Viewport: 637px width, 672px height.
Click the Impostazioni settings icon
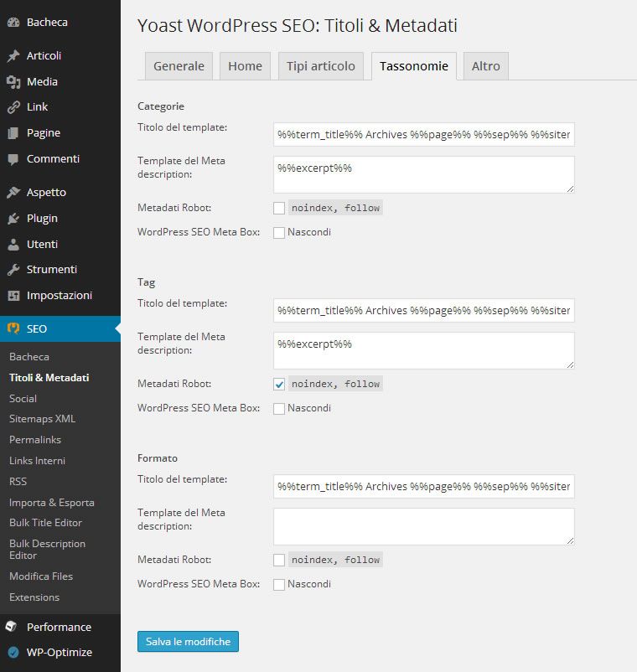pos(13,295)
